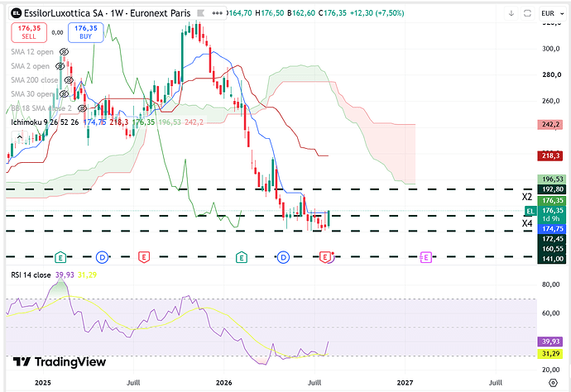Click the 20,00 RSI axis label

click(x=551, y=370)
